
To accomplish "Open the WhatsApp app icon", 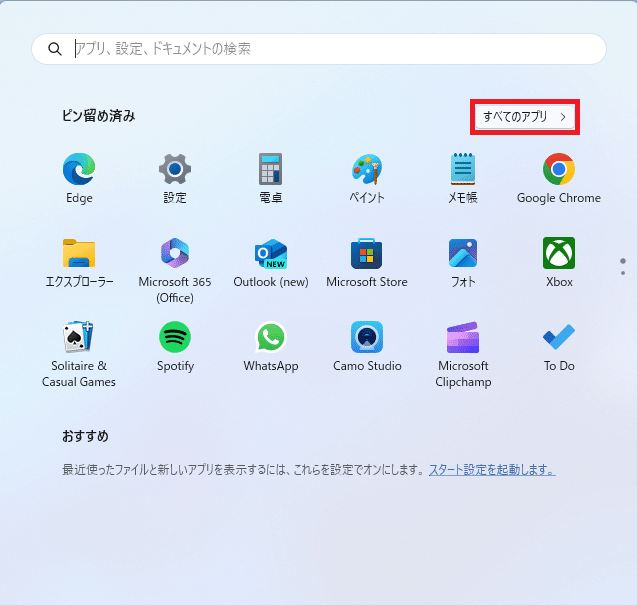I will (271, 337).
